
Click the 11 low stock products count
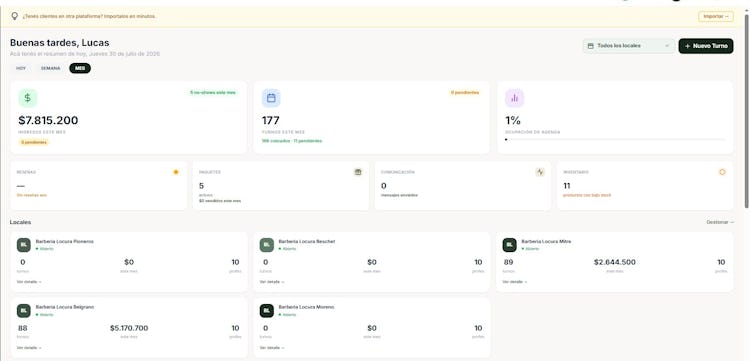(566, 186)
